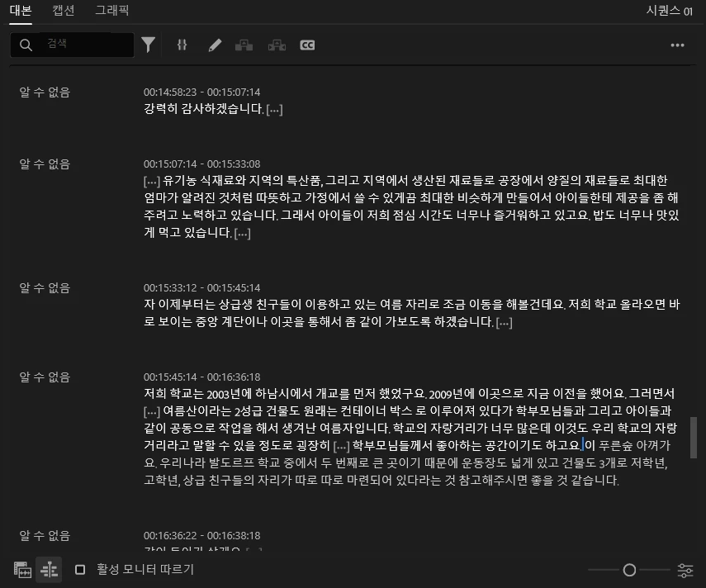Open the settings sliders icon at bottom-right
Viewport: 706px width, 588px height.
click(685, 571)
